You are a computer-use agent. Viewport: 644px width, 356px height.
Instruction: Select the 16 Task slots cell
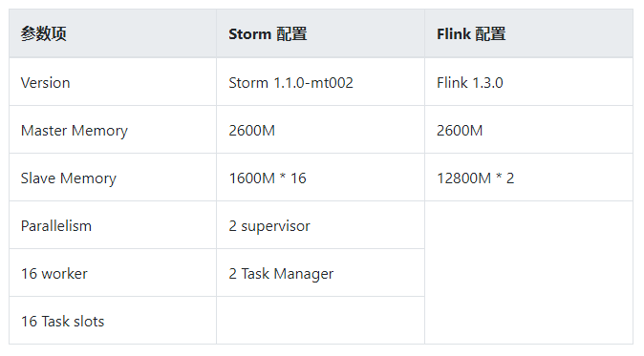click(113, 321)
